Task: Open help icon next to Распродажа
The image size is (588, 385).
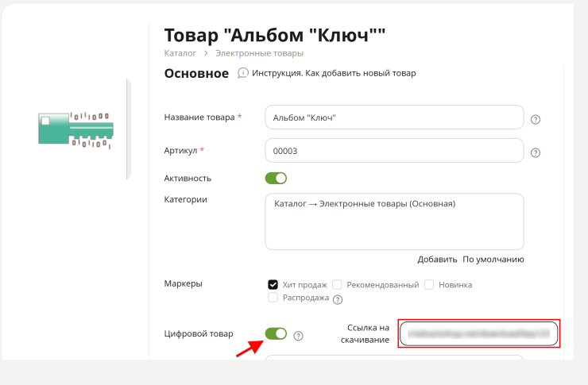Action: tap(338, 299)
